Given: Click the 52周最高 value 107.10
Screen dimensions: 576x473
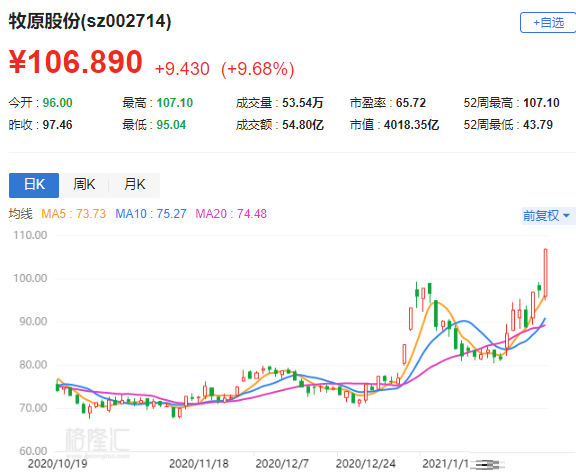Looking at the screenshot, I should (x=541, y=103).
